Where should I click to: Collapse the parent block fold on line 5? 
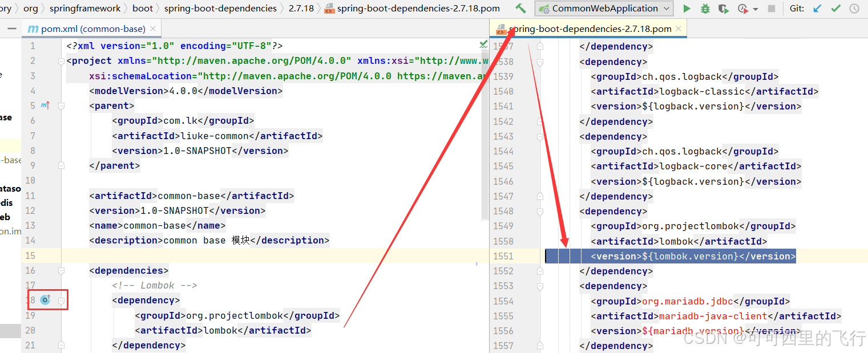coord(61,106)
